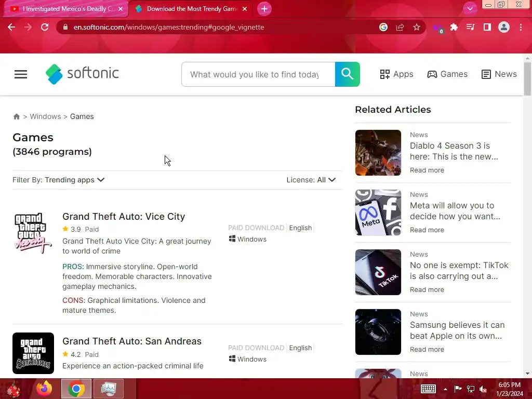Click the network tray icon
Image resolution: width=532 pixels, height=399 pixels.
471,389
